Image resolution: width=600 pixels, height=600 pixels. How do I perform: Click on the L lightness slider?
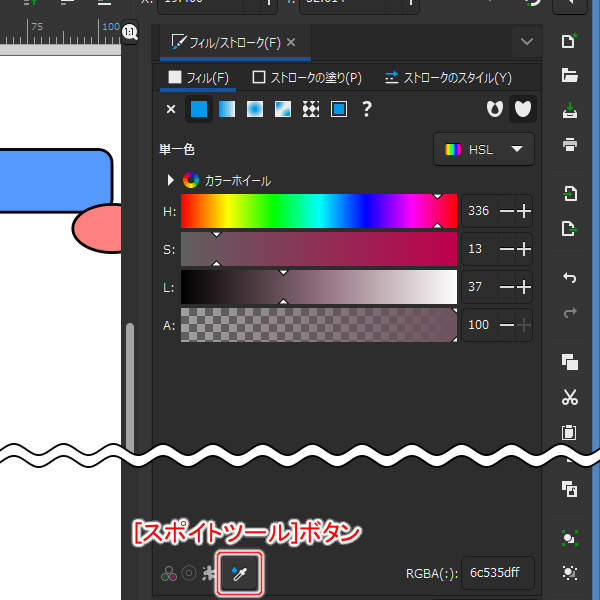(319, 287)
